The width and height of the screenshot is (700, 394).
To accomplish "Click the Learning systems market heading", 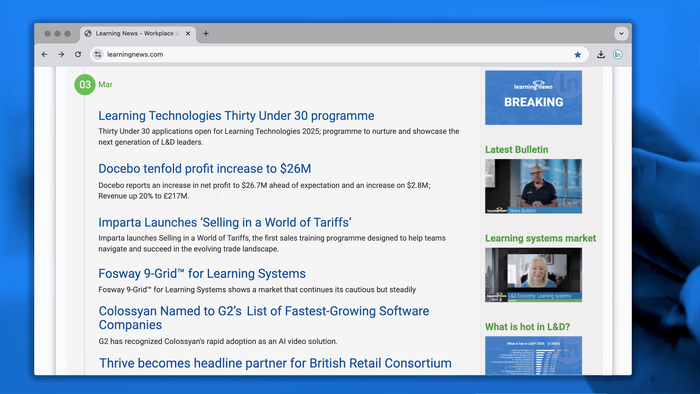I will click(x=541, y=238).
